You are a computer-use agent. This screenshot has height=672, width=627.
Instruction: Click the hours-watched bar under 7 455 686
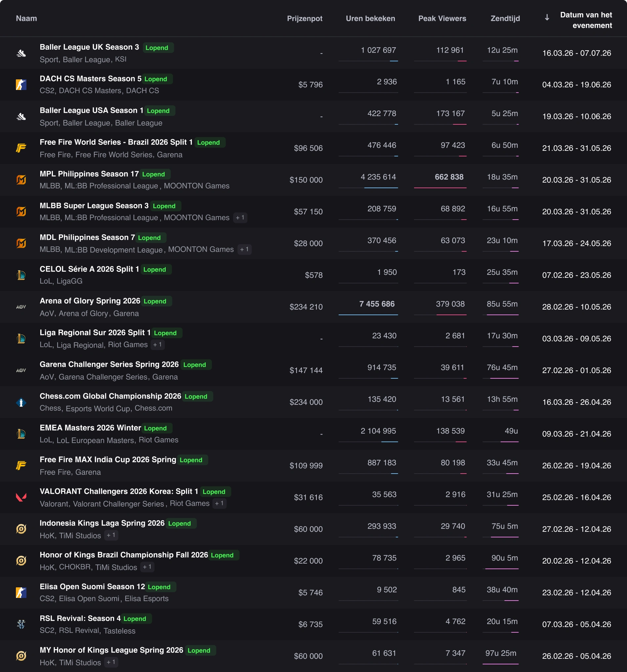[x=368, y=315]
